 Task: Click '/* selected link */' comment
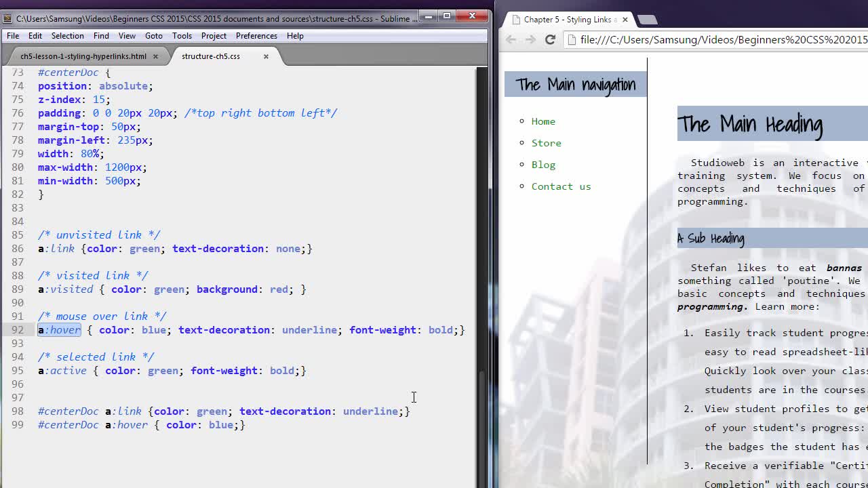pyautogui.click(x=96, y=357)
